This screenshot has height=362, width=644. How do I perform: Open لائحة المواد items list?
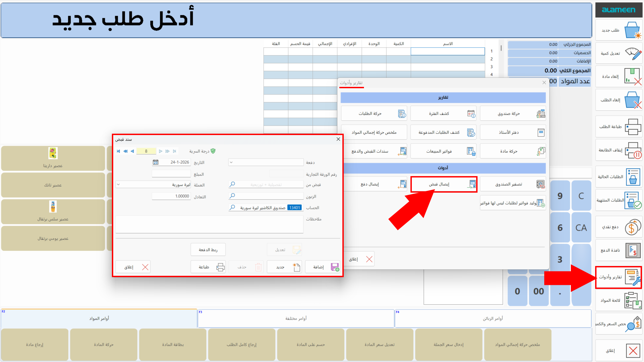click(x=619, y=300)
